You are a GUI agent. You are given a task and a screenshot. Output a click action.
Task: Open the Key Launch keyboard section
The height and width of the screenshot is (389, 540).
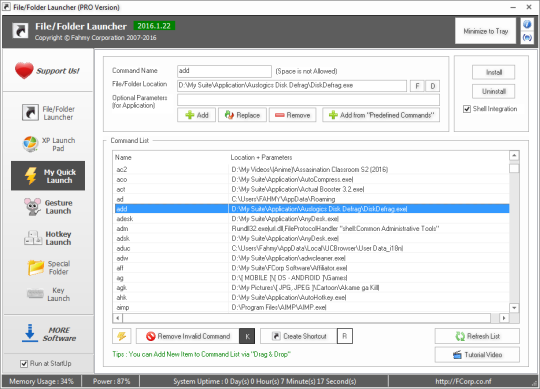[x=48, y=294]
